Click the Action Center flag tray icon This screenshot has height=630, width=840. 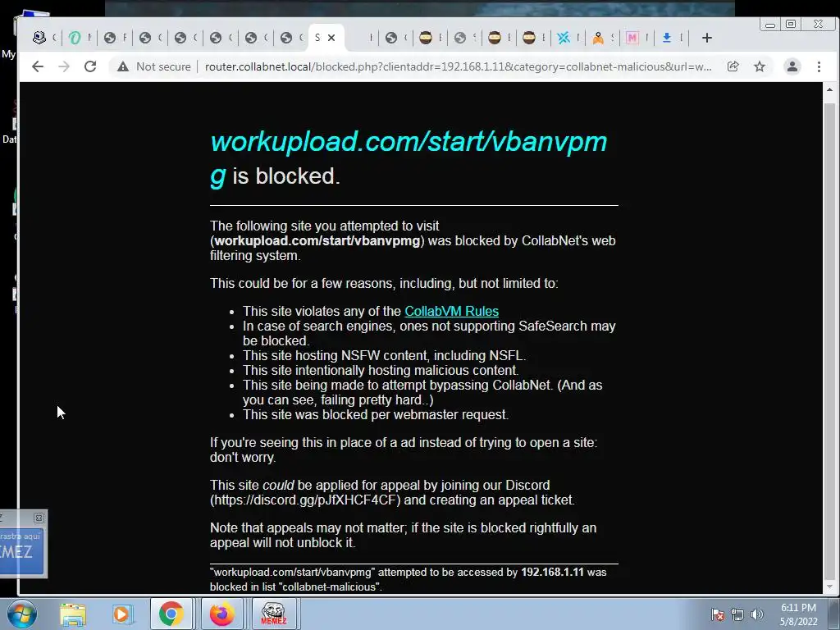coord(717,614)
